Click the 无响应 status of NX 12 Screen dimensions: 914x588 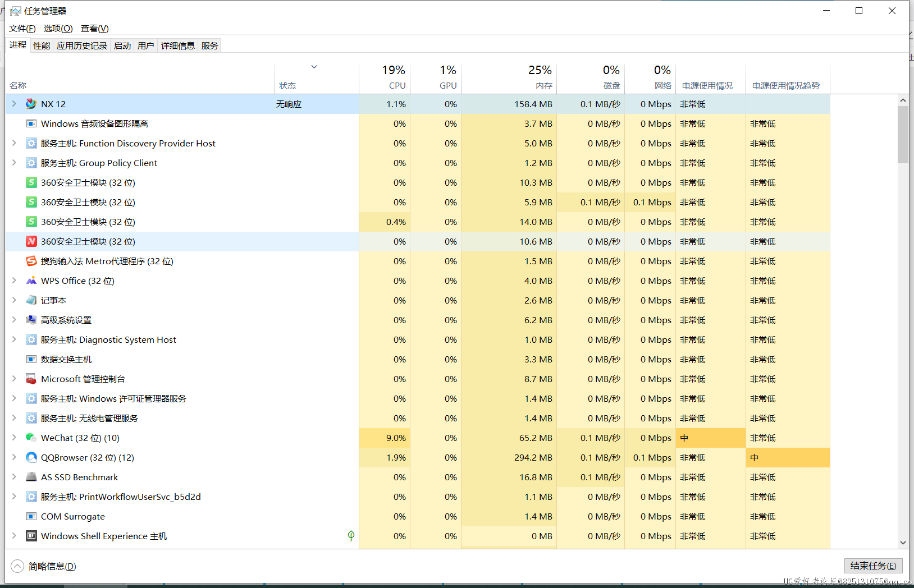point(289,104)
